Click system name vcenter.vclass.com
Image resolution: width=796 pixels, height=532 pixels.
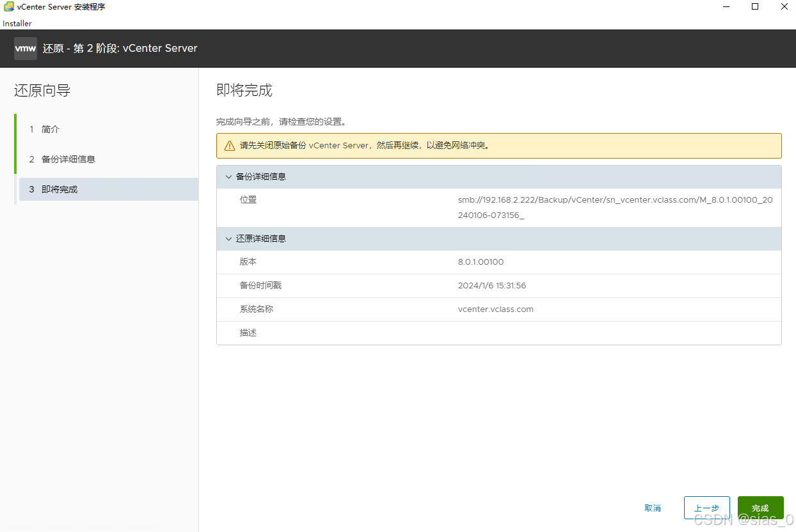[x=496, y=309]
